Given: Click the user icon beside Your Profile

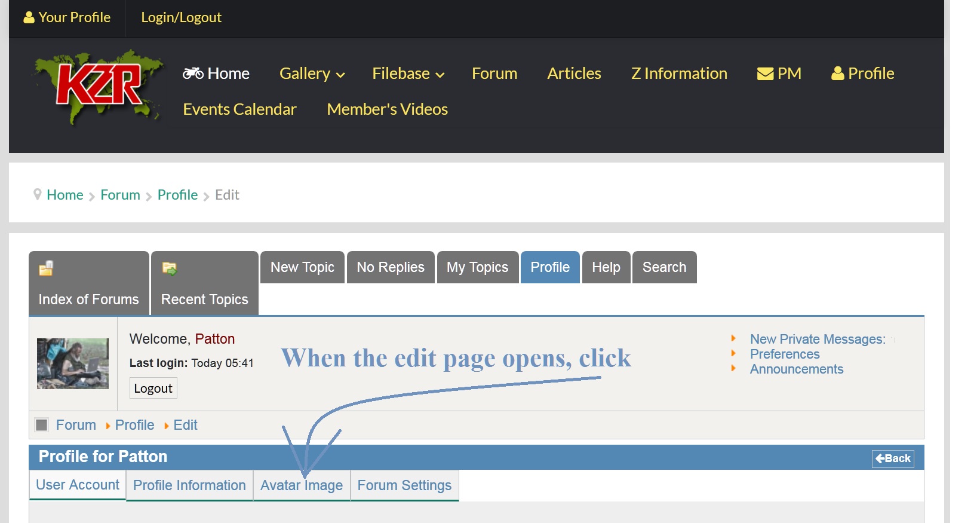Looking at the screenshot, I should (x=29, y=17).
